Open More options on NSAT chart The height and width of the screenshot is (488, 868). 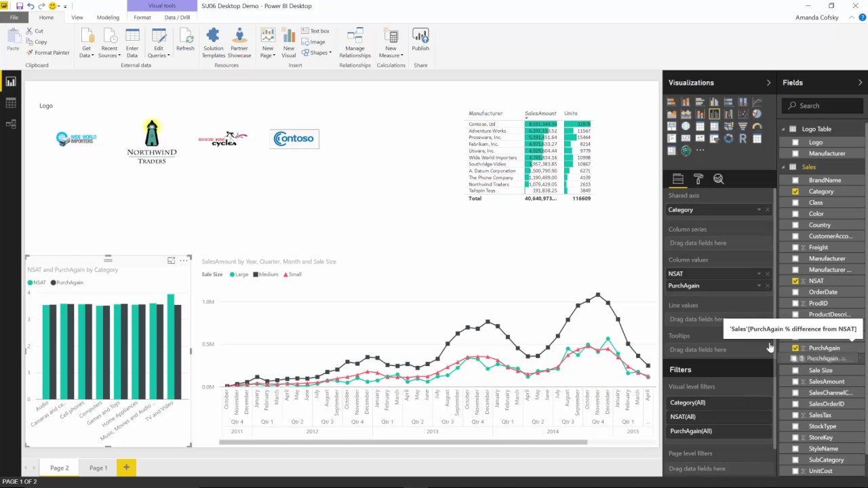click(x=184, y=260)
